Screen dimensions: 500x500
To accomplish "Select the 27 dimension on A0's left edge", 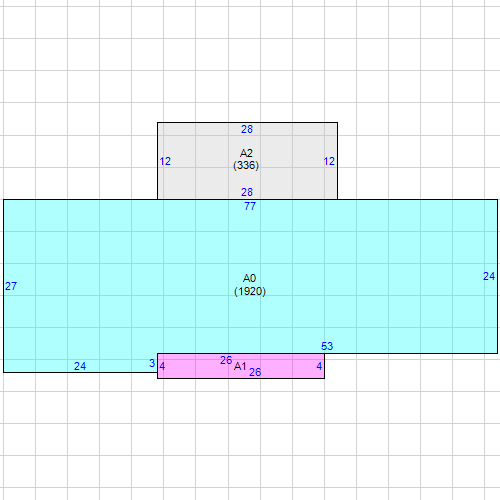I will tap(11, 286).
